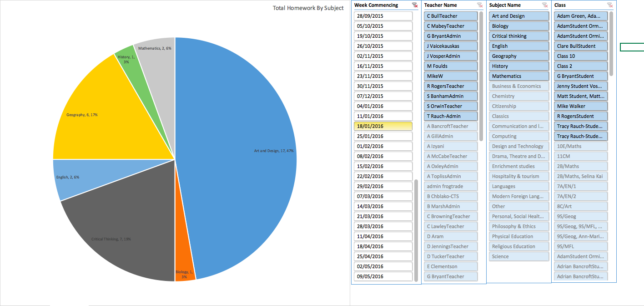Filter by Mathematics subject
Image resolution: width=644 pixels, height=306 pixels.
tap(519, 76)
